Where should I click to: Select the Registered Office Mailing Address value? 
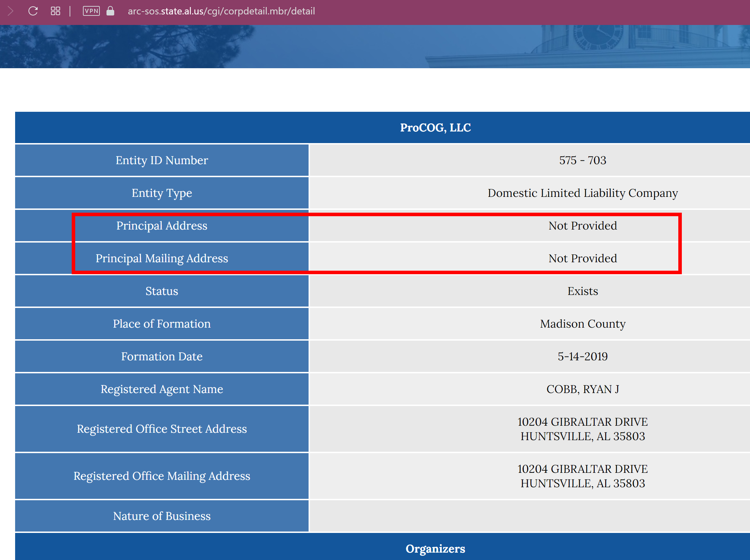583,476
